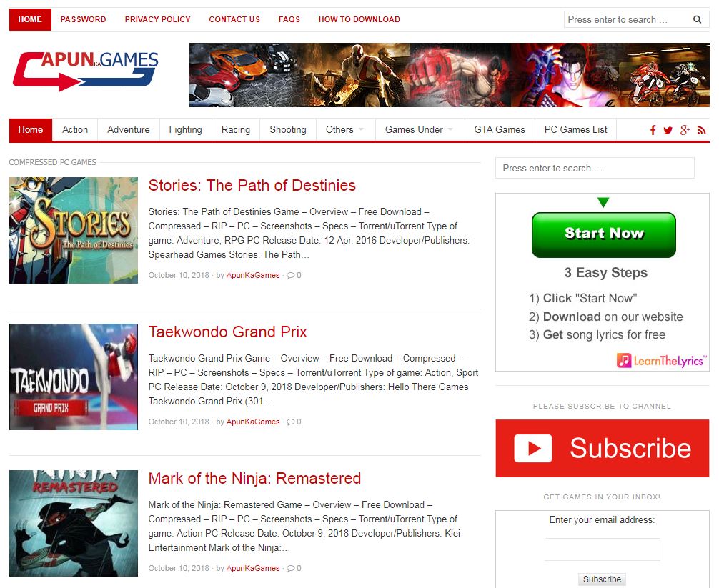Open the Racing category tab
The image size is (719, 588).
click(235, 129)
